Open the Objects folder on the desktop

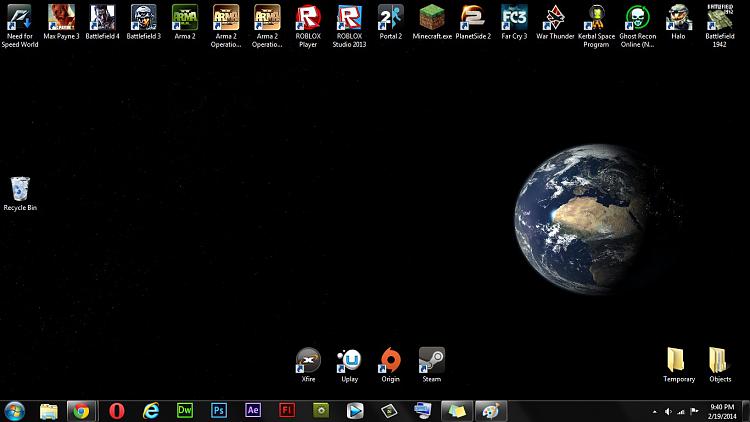[x=719, y=360]
